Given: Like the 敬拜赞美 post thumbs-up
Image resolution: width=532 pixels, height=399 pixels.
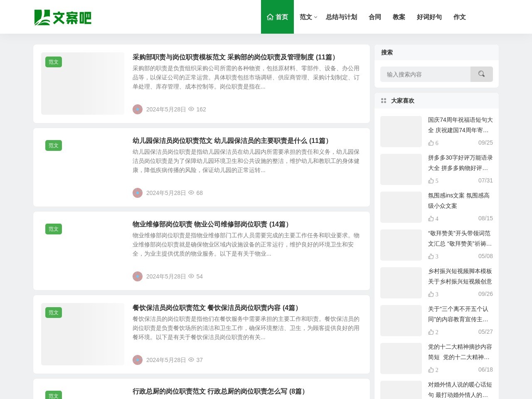Looking at the screenshot, I should point(431,256).
